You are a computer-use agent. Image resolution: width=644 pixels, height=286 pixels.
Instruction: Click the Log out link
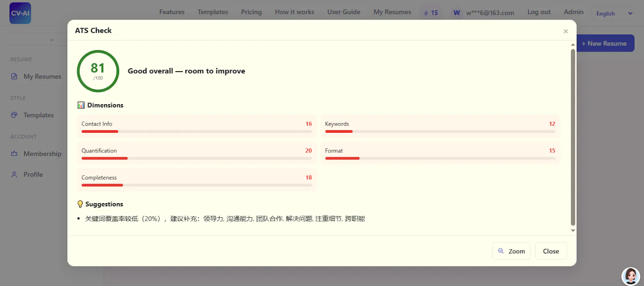[x=539, y=12]
